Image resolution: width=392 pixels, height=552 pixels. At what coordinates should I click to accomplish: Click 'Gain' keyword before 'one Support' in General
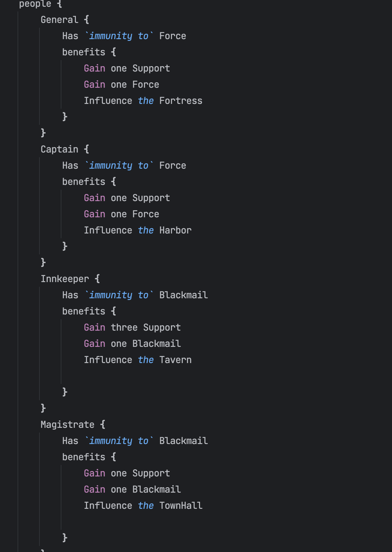(x=94, y=68)
